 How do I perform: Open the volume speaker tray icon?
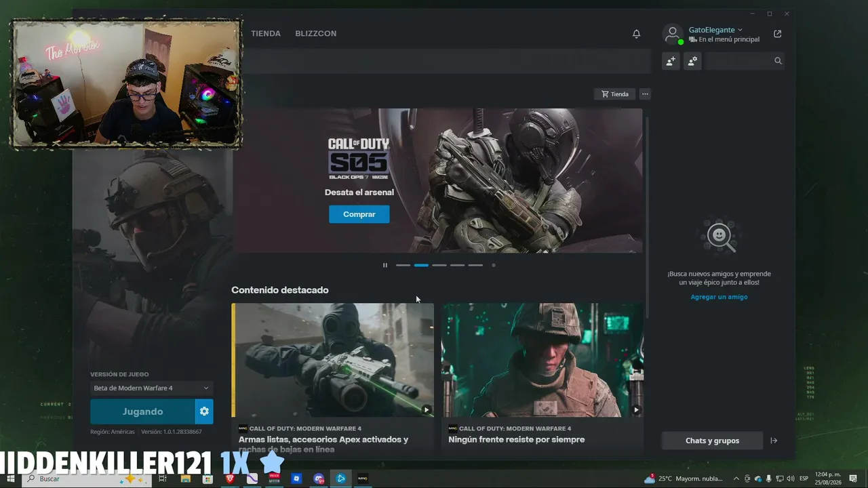click(x=790, y=479)
